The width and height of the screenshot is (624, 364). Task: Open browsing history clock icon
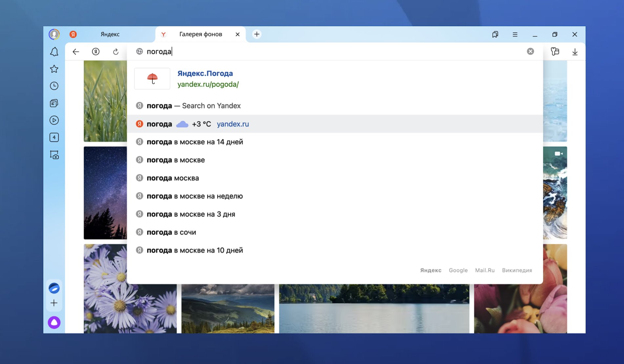point(54,86)
